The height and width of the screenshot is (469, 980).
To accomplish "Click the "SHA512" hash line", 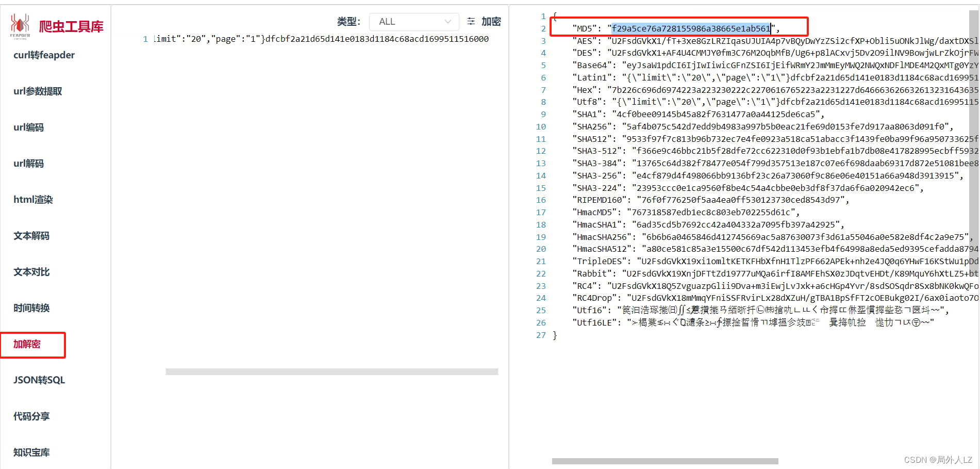I will pos(775,139).
